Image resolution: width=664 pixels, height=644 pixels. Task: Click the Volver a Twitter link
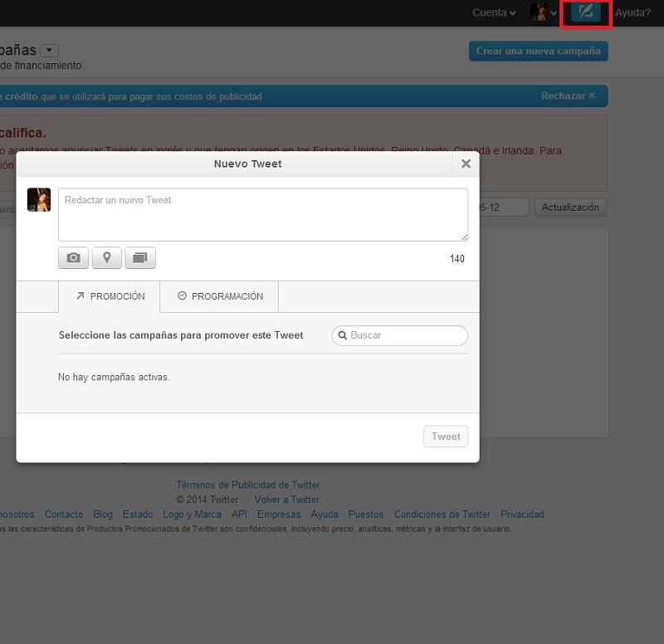tap(286, 500)
